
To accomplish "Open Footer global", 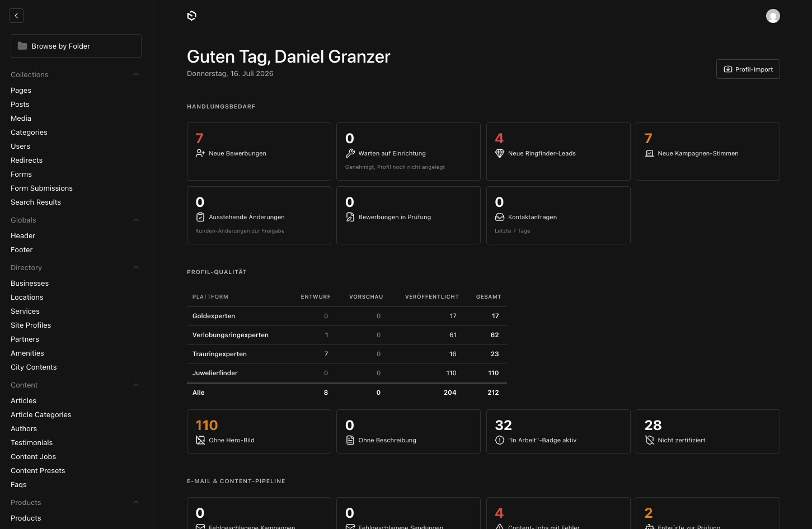I will [21, 249].
